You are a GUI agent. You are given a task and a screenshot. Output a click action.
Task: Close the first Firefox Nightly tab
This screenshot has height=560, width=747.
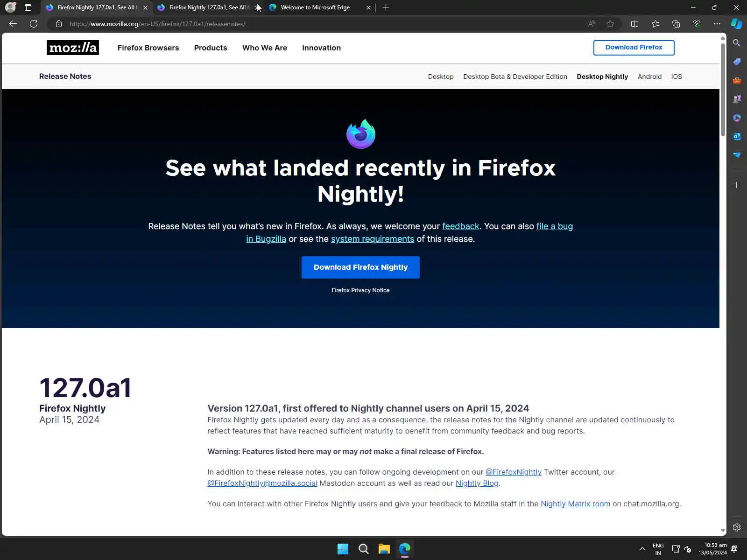point(145,7)
